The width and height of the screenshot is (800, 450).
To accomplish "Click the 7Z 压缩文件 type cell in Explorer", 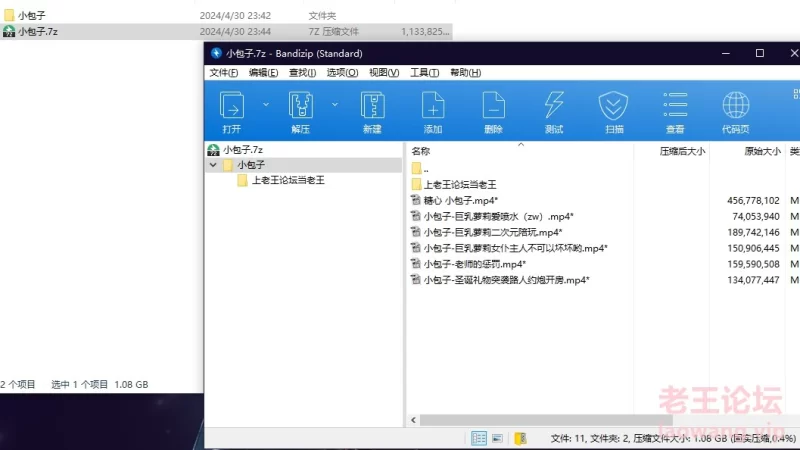I will point(333,32).
